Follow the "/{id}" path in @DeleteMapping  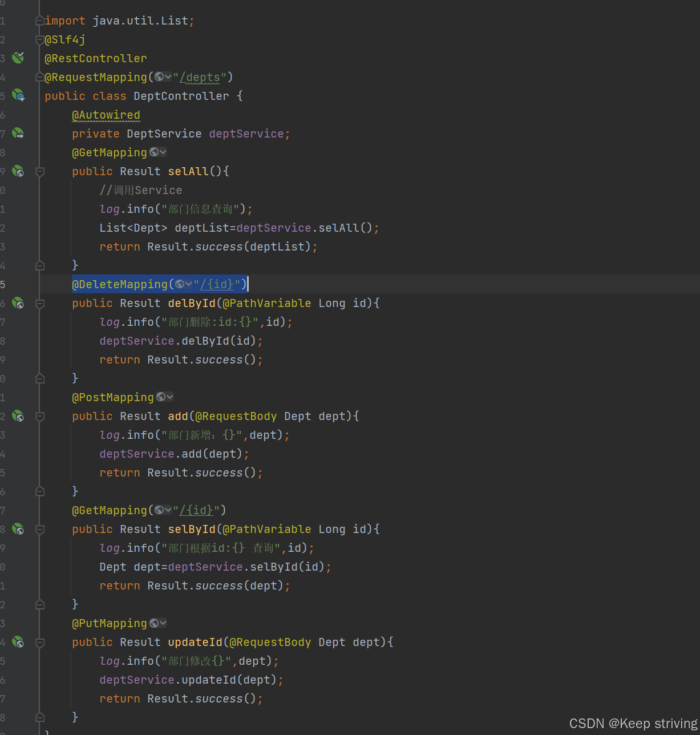pos(217,284)
